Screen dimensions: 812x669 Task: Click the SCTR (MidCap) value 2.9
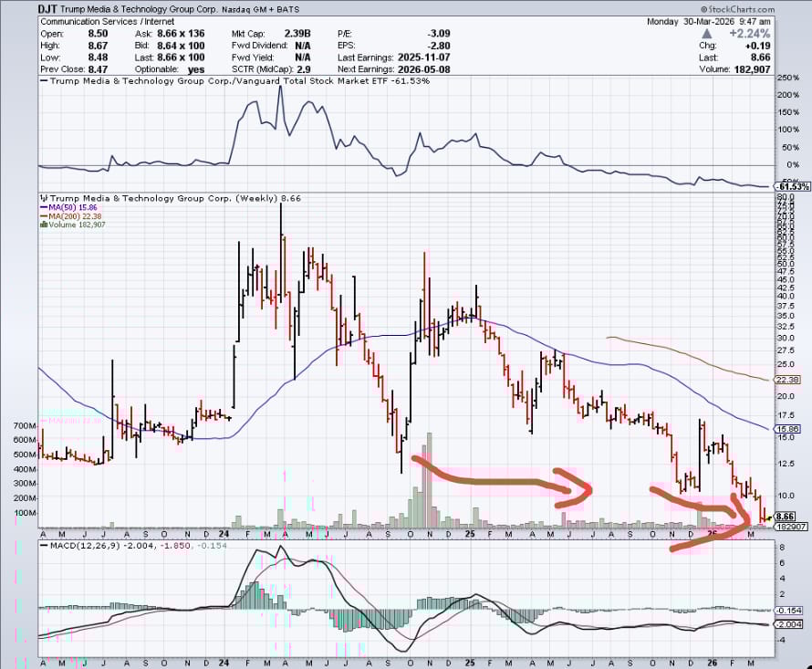[304, 69]
